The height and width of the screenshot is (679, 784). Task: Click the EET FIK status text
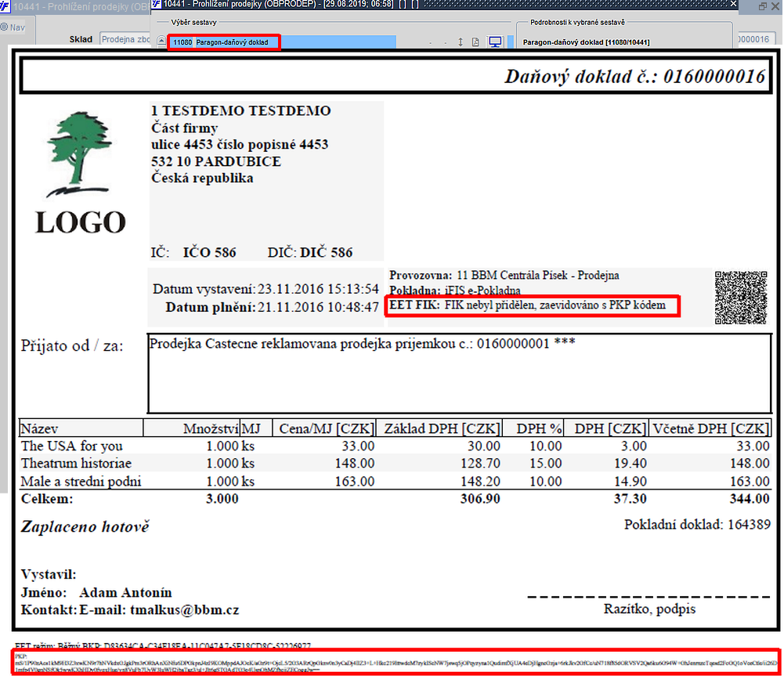(x=528, y=305)
